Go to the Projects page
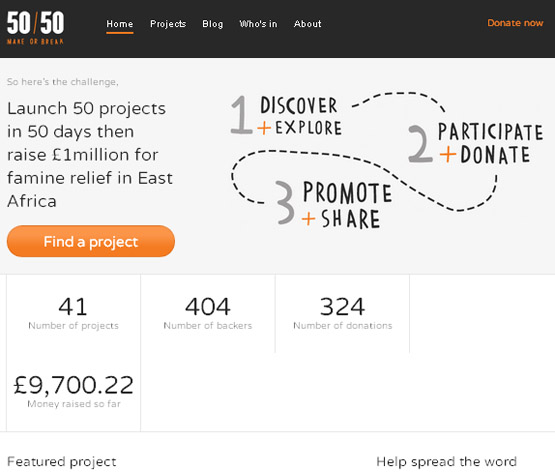This screenshot has width=555, height=474. point(168,24)
